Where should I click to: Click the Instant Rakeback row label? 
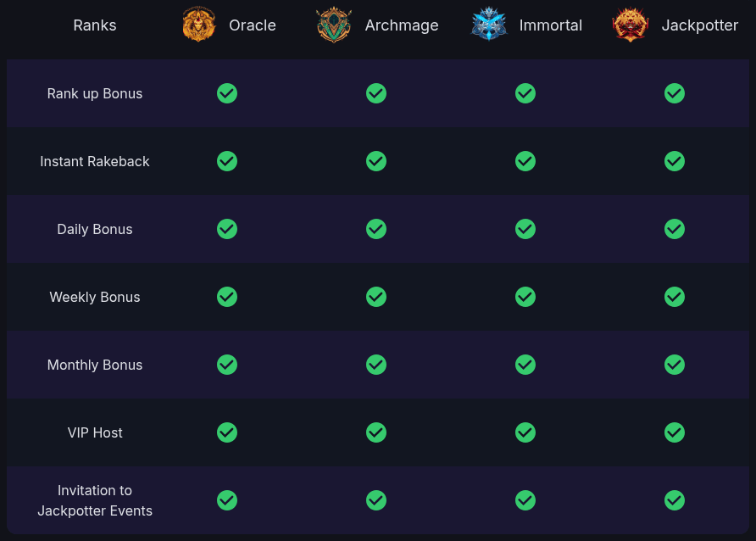tap(95, 161)
